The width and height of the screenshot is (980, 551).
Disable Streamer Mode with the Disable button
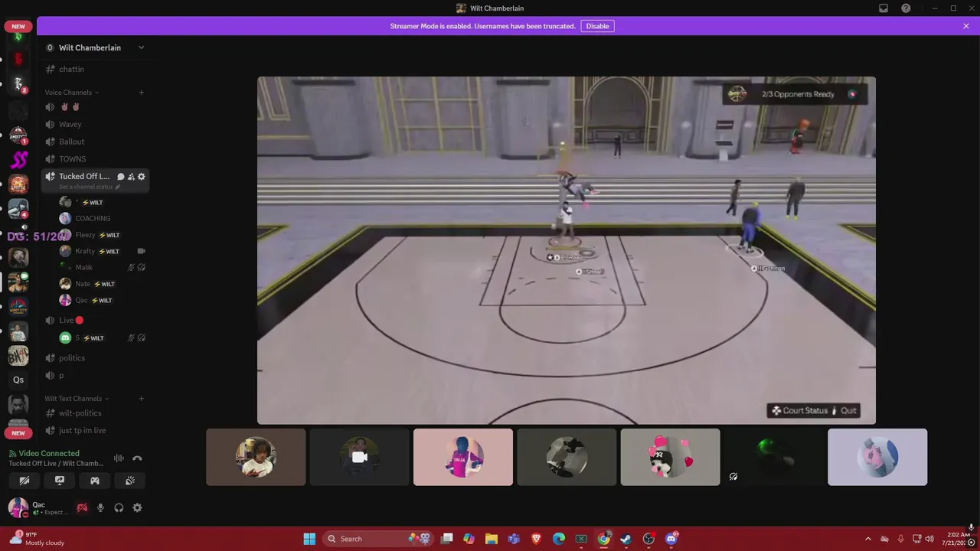click(x=597, y=26)
